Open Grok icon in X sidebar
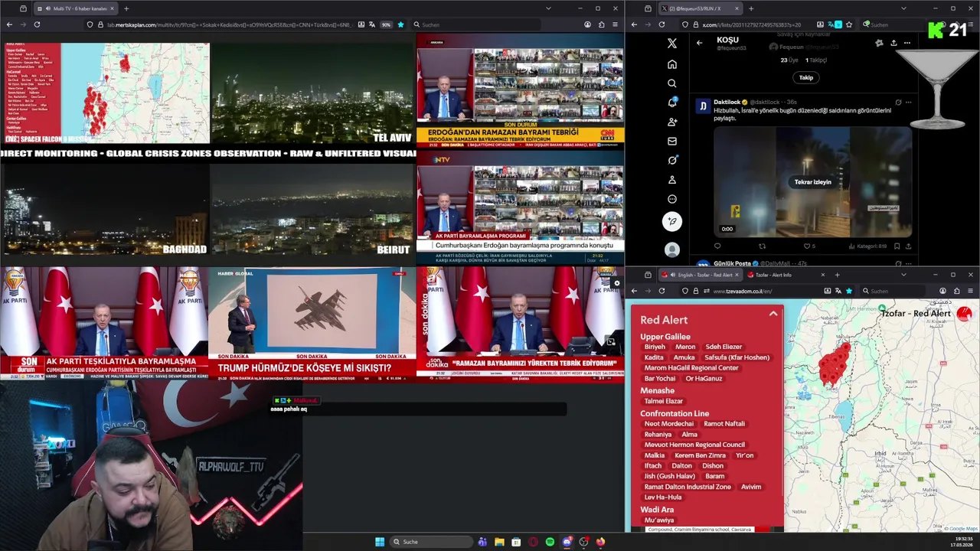The width and height of the screenshot is (980, 551). [x=671, y=160]
